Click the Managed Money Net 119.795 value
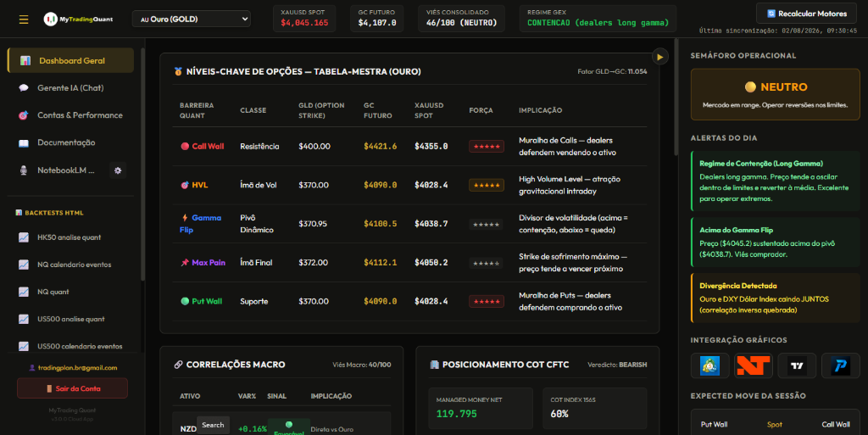The image size is (868, 435). coord(457,414)
